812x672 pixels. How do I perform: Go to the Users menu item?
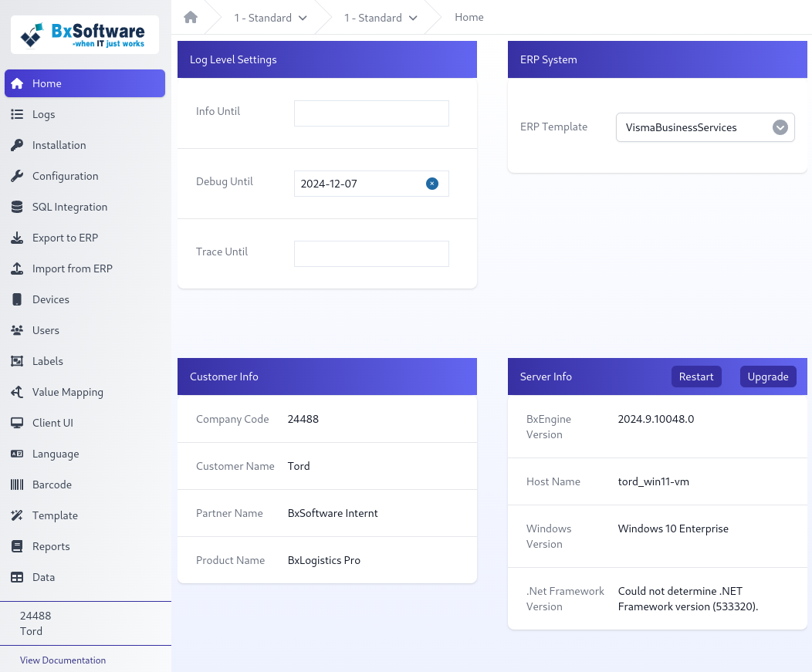pos(46,330)
